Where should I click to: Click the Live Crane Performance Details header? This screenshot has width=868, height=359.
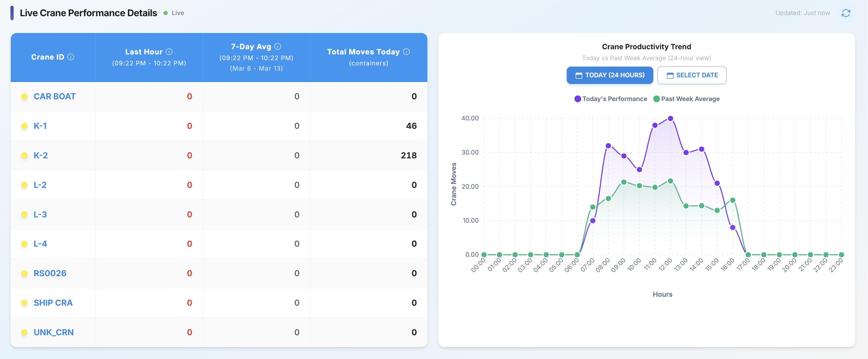(88, 13)
